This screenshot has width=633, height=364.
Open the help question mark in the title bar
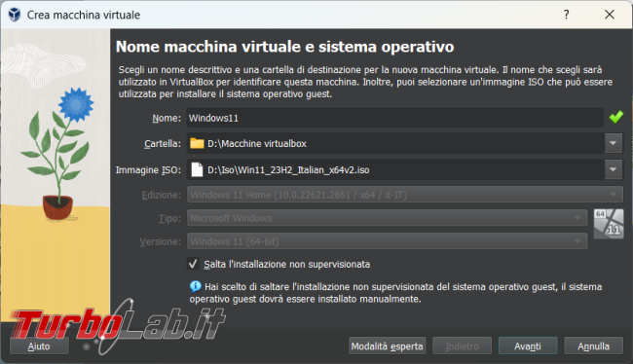point(567,15)
